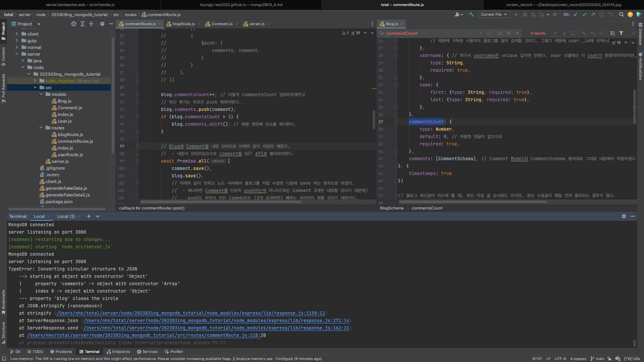Switch to Comment.js editor tab
This screenshot has height=362, width=644.
pyautogui.click(x=222, y=24)
